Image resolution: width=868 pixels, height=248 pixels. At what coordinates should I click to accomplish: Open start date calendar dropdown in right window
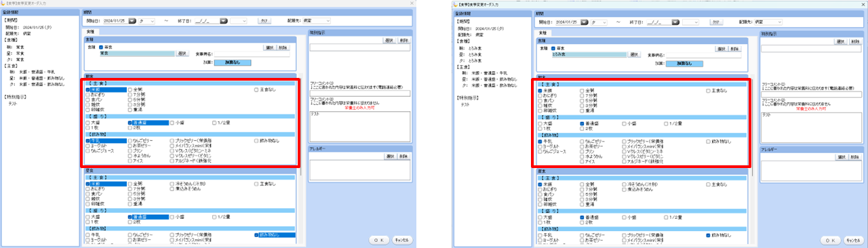tap(584, 22)
